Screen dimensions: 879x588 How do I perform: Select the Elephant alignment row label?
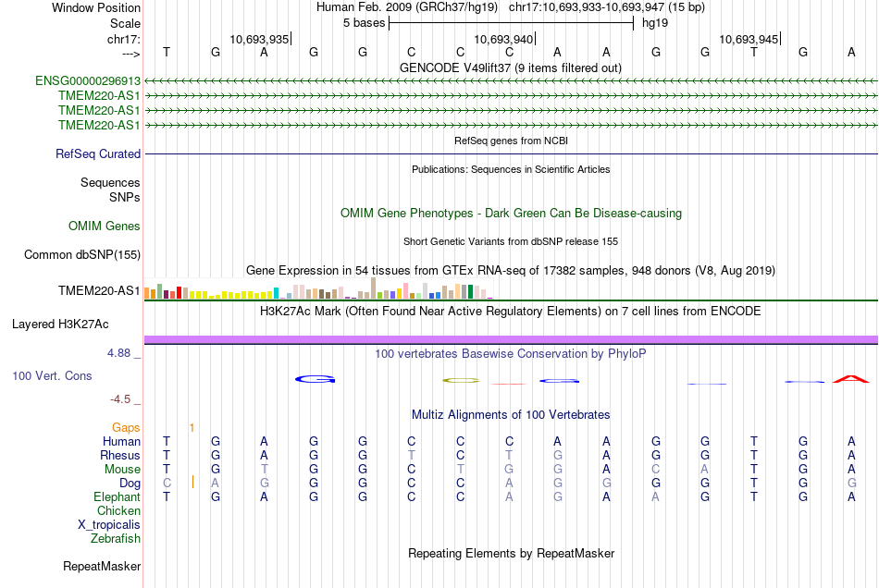(117, 497)
